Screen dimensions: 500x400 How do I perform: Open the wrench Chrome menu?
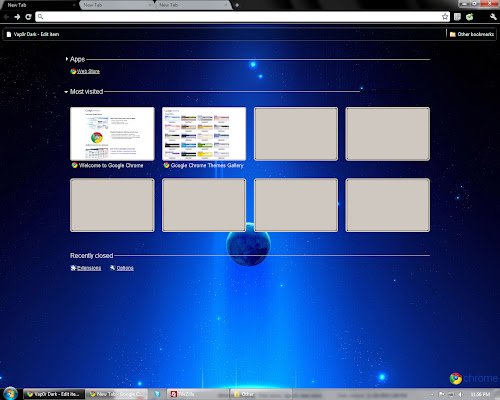(x=493, y=17)
